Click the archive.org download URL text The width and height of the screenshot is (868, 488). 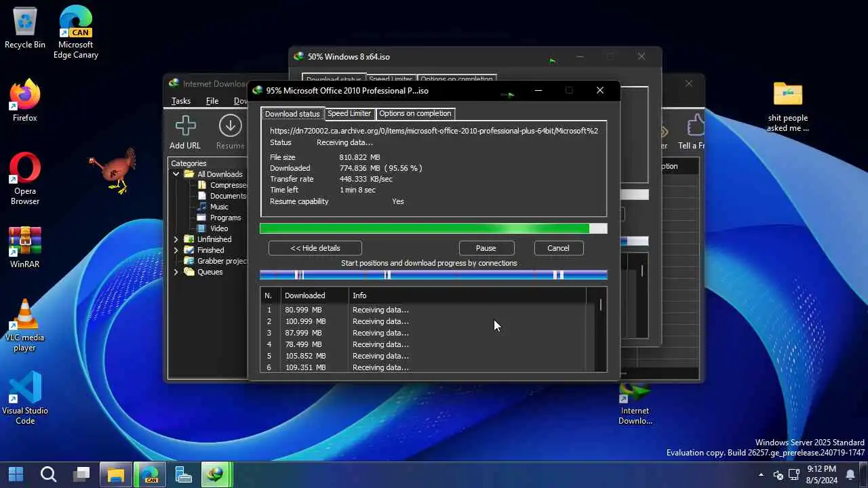(434, 131)
